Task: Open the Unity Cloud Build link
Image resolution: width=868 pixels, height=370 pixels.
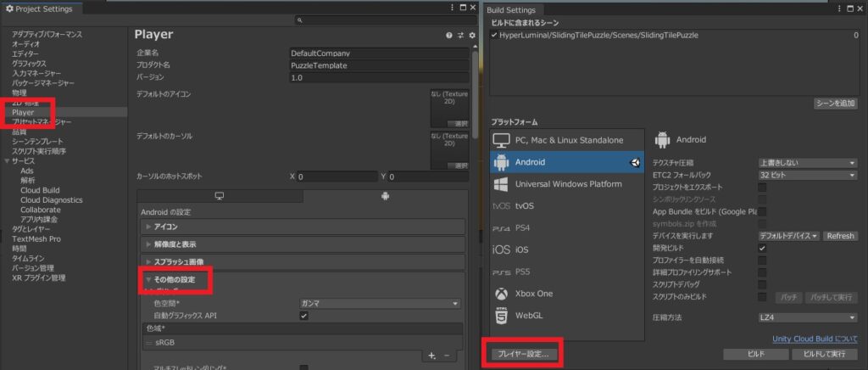Action: 815,339
